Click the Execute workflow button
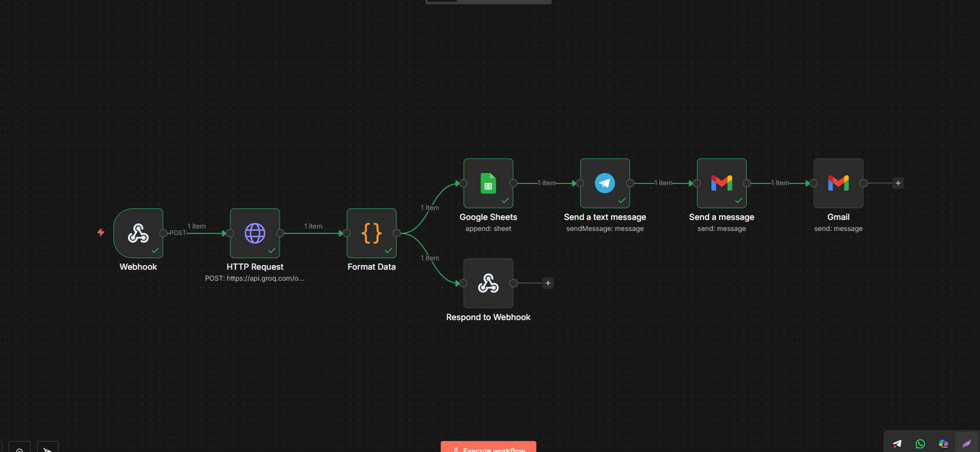Image resolution: width=980 pixels, height=452 pixels. (488, 447)
